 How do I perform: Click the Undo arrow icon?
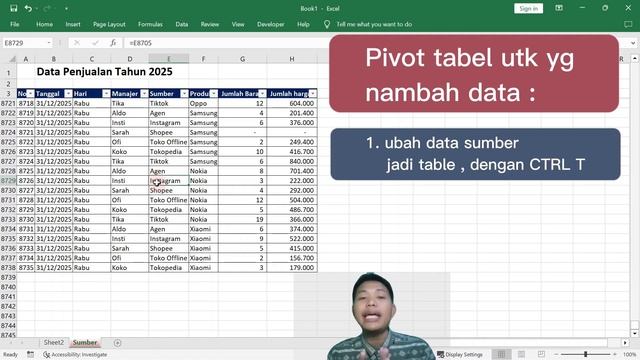[x=28, y=8]
